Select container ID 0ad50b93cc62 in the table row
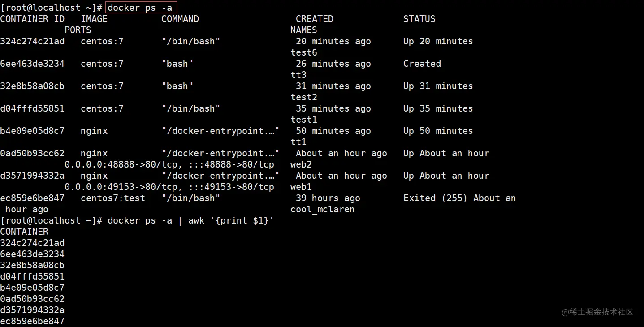Viewport: 644px width, 327px height. (32, 153)
